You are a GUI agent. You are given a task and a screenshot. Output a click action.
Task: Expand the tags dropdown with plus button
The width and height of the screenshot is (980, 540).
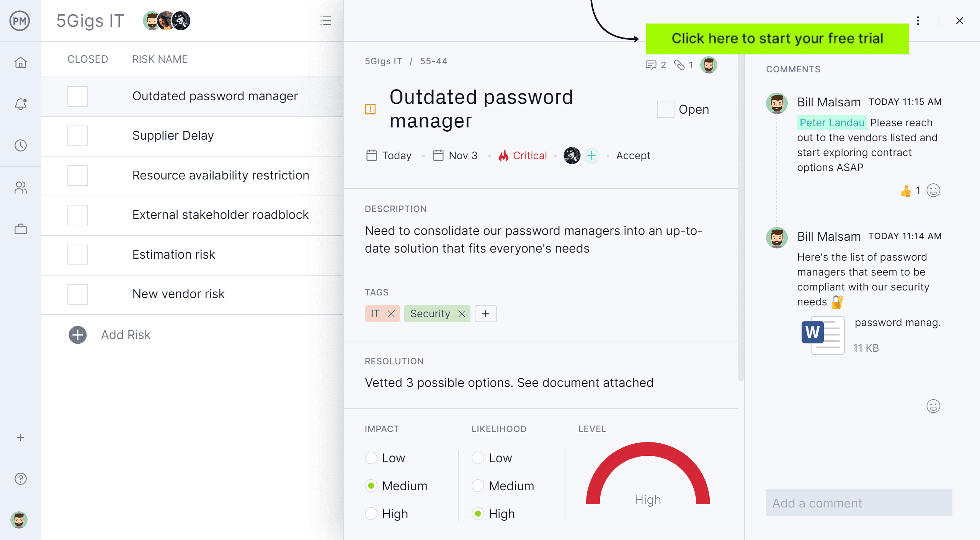(x=485, y=313)
